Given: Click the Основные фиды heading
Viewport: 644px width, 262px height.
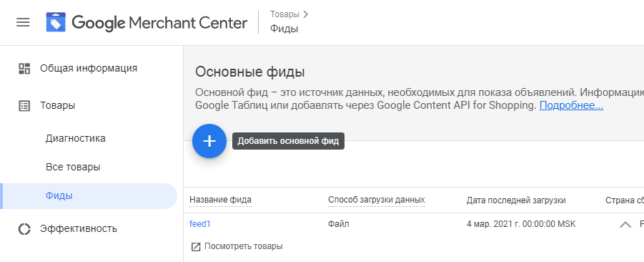Looking at the screenshot, I should 249,72.
